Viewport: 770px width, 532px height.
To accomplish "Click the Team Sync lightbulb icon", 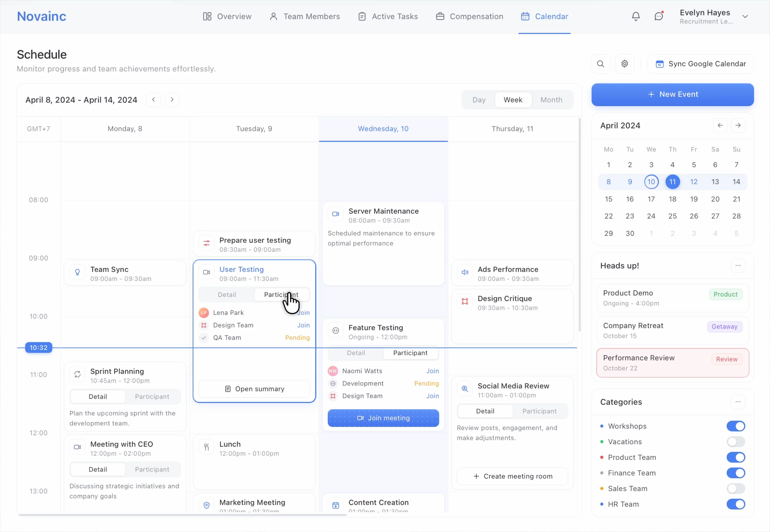I will [x=77, y=272].
